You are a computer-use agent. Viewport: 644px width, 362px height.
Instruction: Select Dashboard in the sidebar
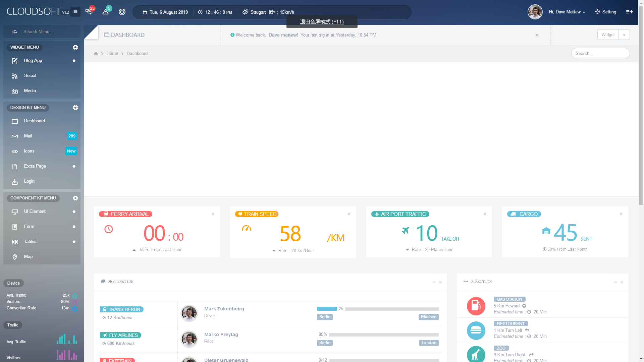point(42,121)
